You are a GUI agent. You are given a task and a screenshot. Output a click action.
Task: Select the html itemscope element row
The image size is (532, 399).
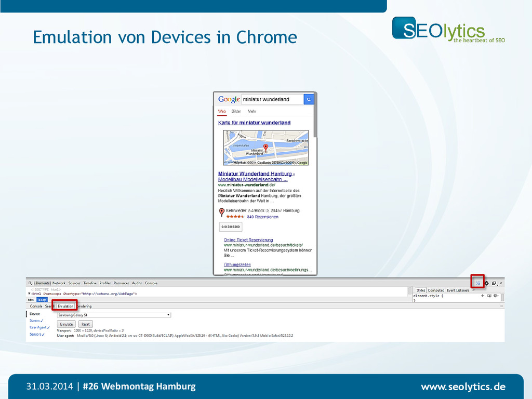coord(84,294)
